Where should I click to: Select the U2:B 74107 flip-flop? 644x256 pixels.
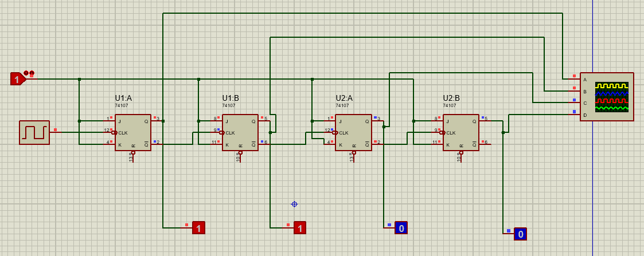(x=461, y=132)
